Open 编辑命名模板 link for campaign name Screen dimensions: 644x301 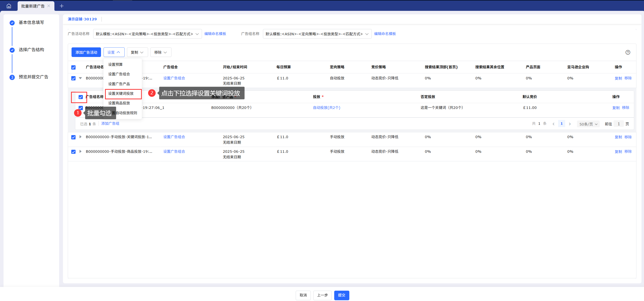click(215, 34)
